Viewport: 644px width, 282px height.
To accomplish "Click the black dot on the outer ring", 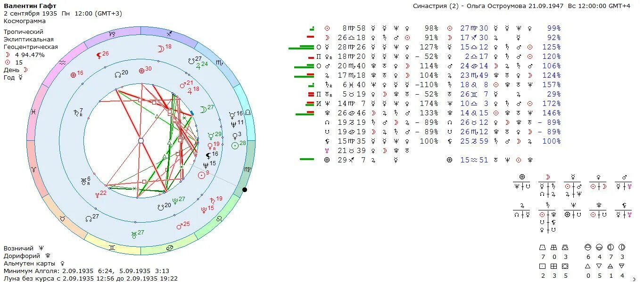I will tap(244, 190).
